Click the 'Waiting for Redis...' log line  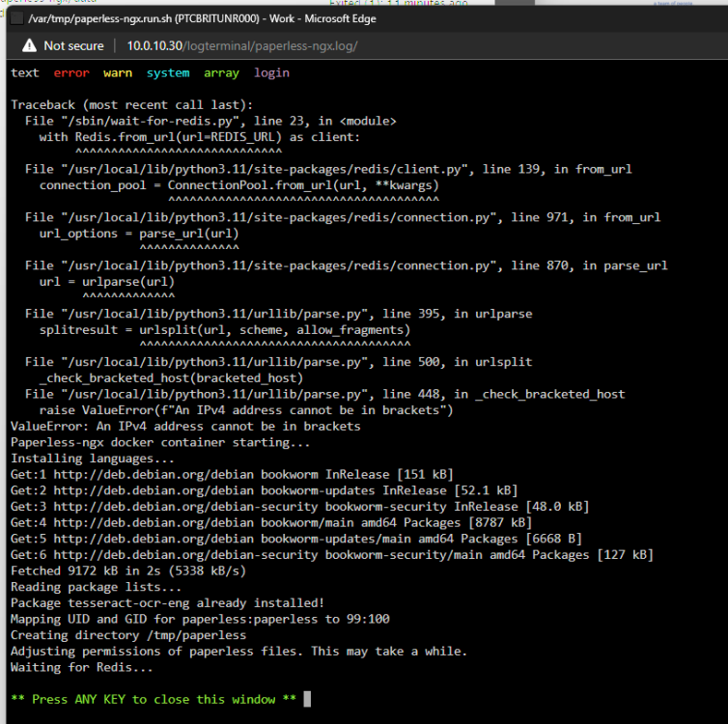point(82,667)
